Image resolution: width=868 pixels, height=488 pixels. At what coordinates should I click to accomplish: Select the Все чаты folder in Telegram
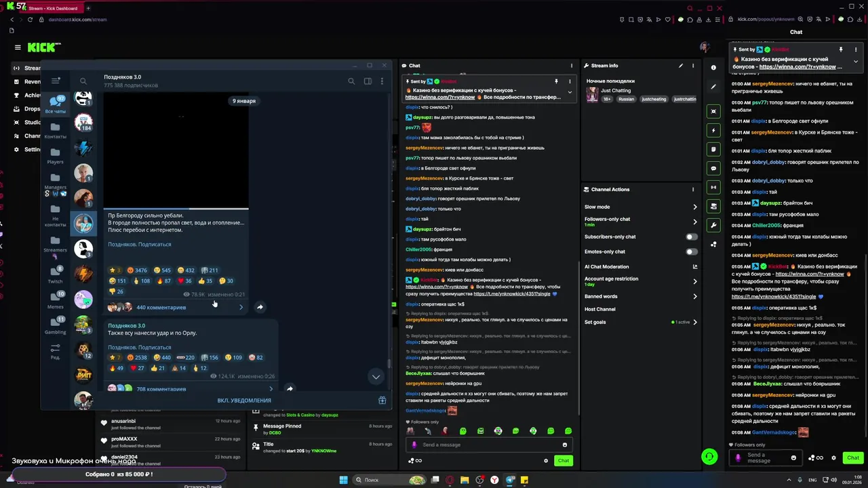(x=56, y=104)
